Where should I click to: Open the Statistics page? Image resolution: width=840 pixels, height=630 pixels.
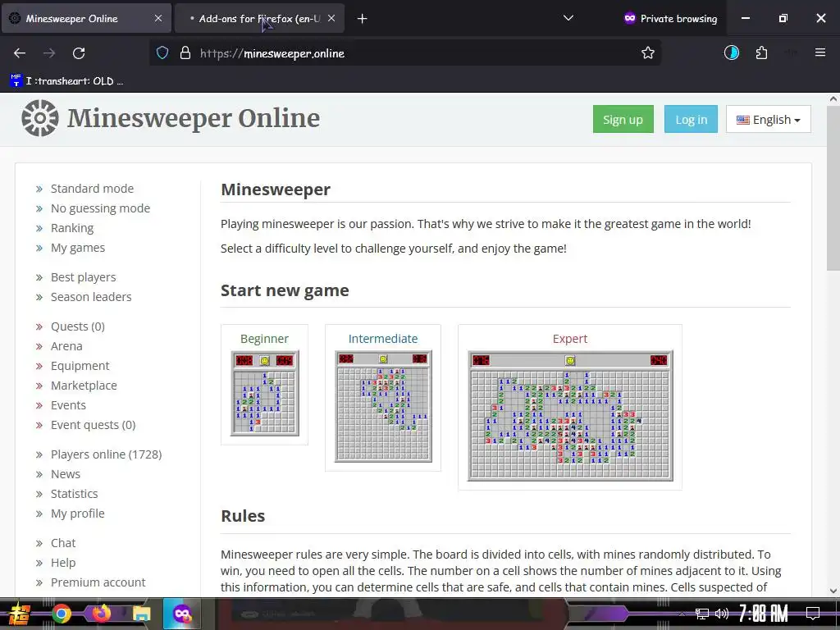(x=74, y=494)
